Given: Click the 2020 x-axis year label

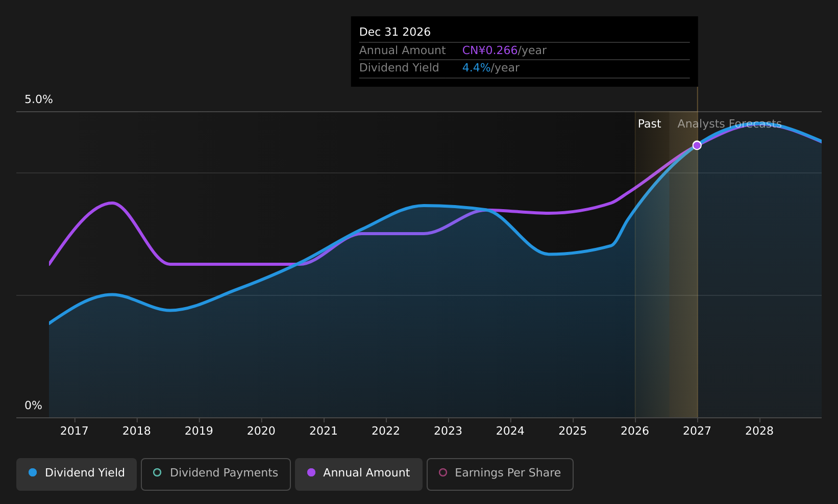Looking at the screenshot, I should click(x=261, y=431).
